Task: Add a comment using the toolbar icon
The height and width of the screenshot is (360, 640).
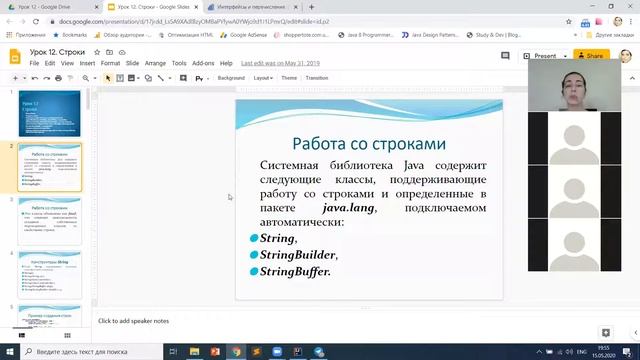Action: pos(183,78)
